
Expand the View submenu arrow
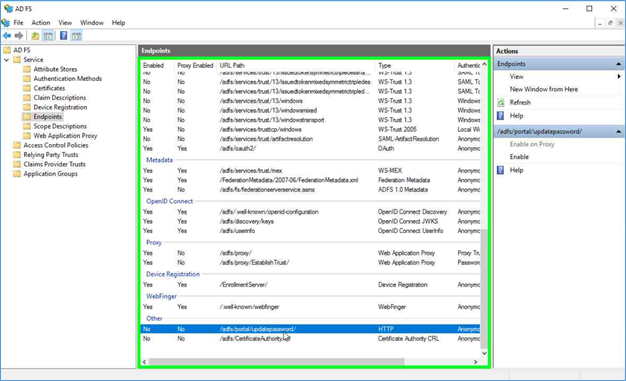(619, 76)
